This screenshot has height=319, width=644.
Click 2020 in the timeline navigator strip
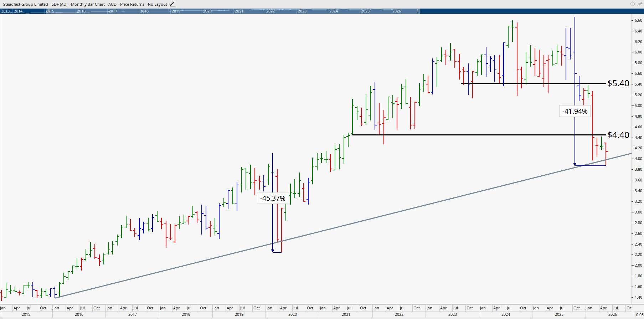(x=207, y=11)
